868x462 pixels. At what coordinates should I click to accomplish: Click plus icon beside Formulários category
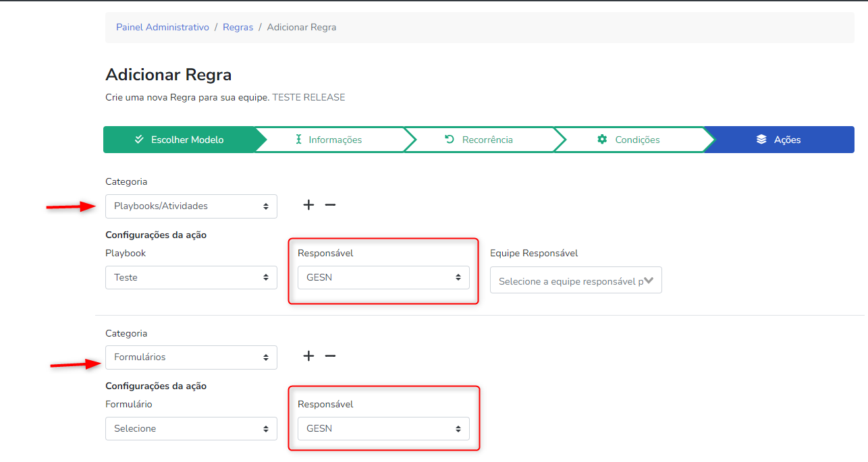point(308,356)
